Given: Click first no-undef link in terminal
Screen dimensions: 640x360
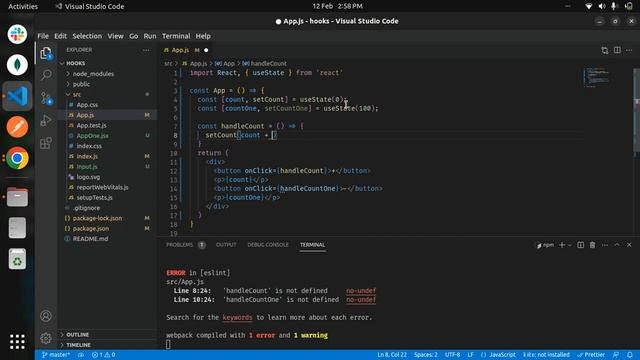Looking at the screenshot, I should (361, 291).
